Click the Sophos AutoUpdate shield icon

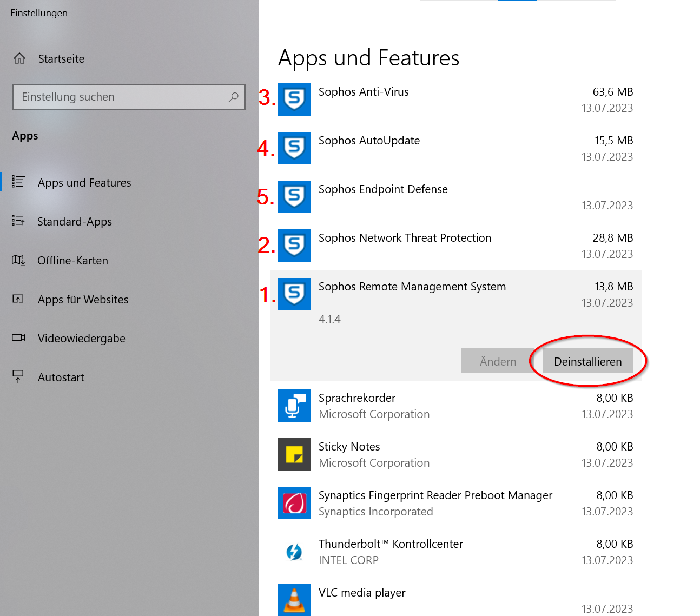coord(294,148)
